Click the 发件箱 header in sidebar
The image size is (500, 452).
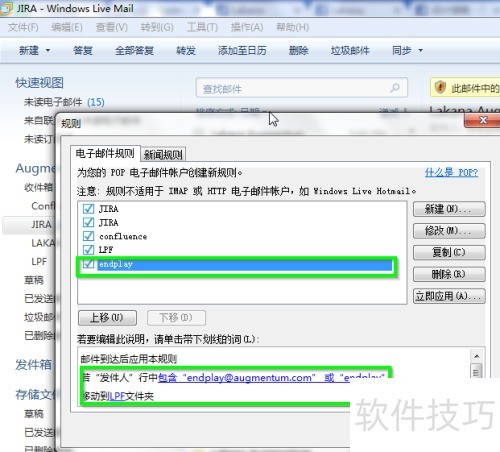coord(33,364)
